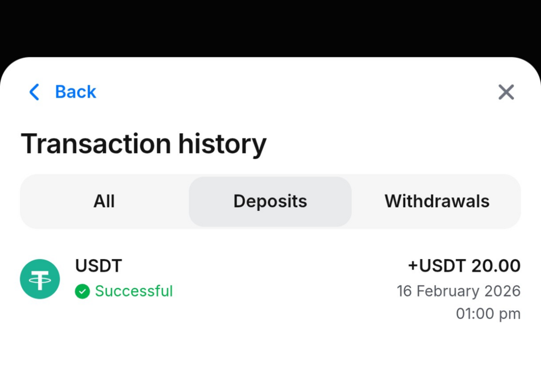Click the 16 February 2026 date
Screen dimensions: 541x392
tap(458, 291)
